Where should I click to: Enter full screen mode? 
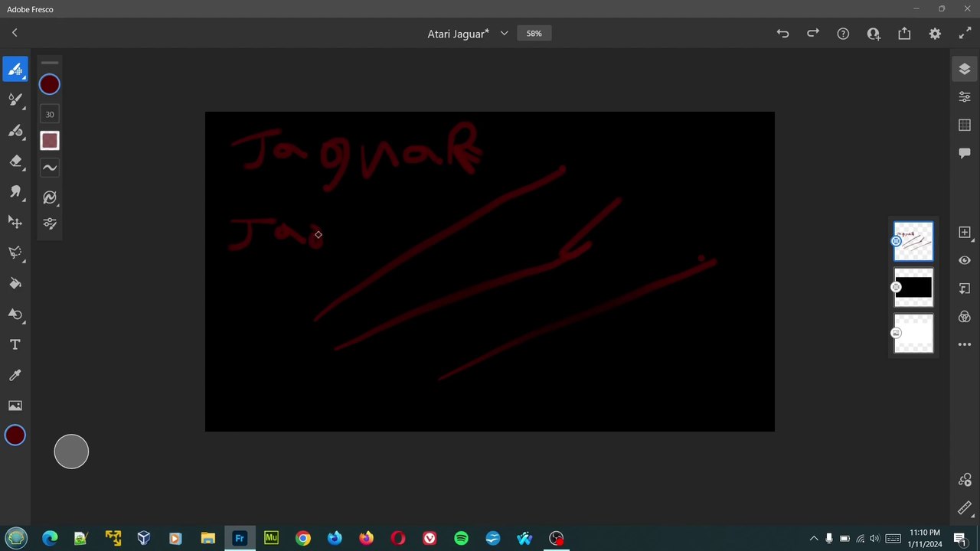pyautogui.click(x=965, y=34)
